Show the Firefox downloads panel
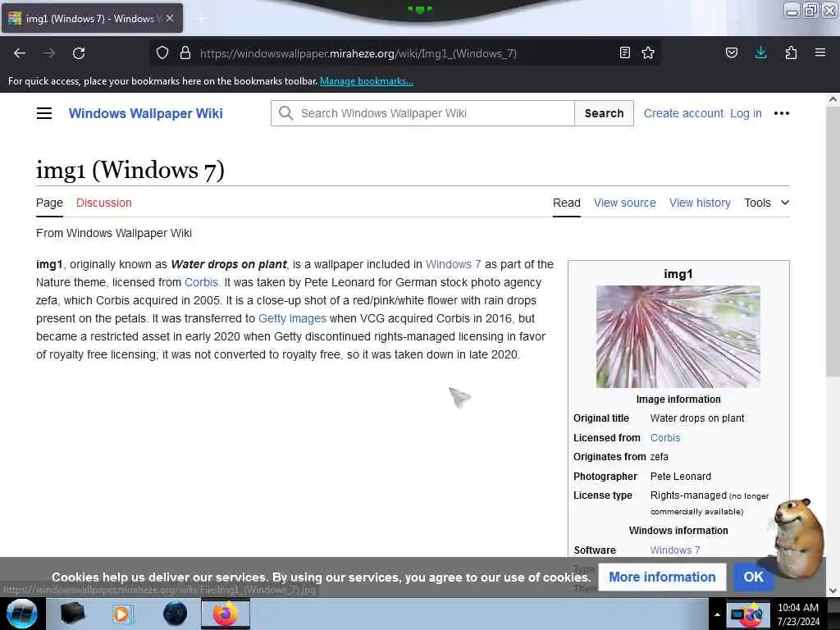This screenshot has width=840, height=630. [760, 52]
